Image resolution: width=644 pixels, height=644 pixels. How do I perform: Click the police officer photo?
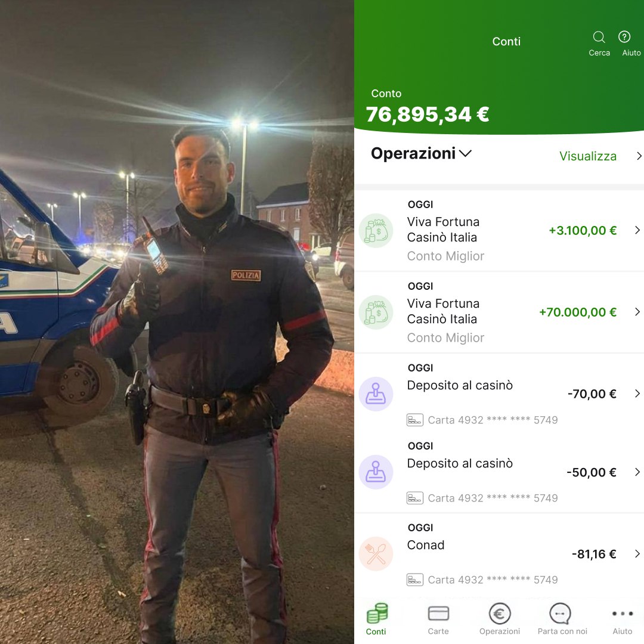pyautogui.click(x=177, y=322)
